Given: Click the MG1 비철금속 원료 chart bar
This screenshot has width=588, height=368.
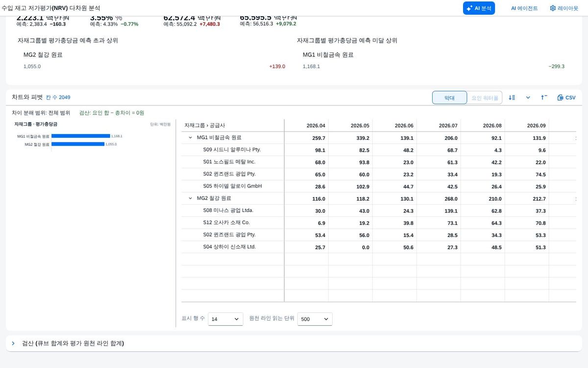Looking at the screenshot, I should click(x=81, y=136).
